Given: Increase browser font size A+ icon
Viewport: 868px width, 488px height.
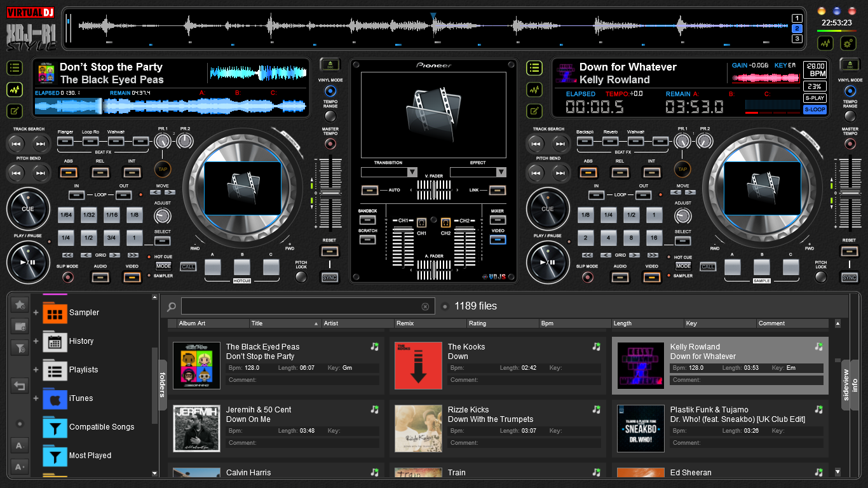Looking at the screenshot, I should point(20,467).
